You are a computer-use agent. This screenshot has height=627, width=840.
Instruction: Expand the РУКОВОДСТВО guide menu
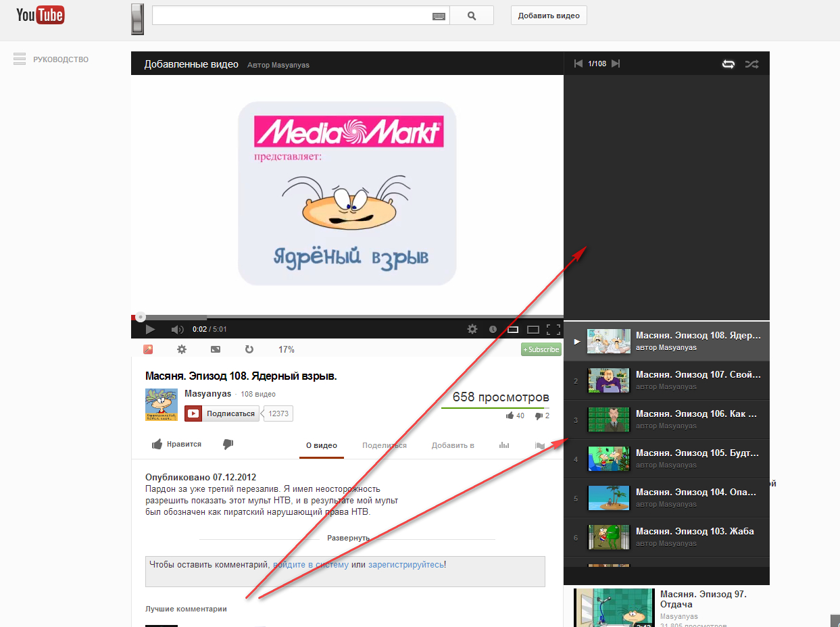tap(51, 59)
